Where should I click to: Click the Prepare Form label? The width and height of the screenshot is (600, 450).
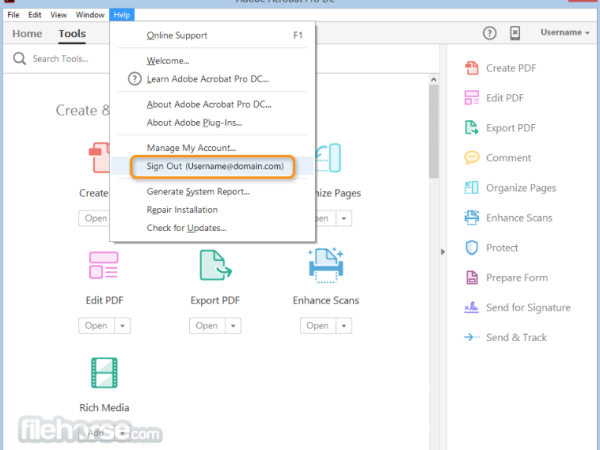tap(517, 277)
